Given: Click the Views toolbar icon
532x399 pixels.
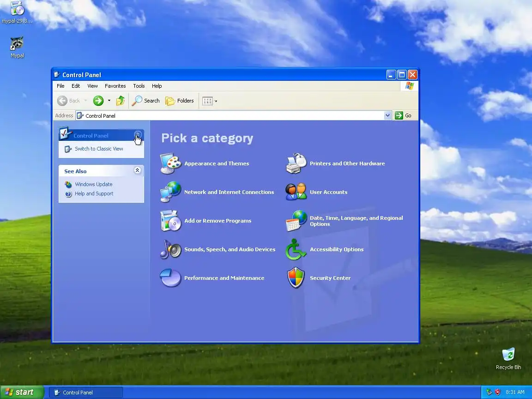Looking at the screenshot, I should point(207,101).
